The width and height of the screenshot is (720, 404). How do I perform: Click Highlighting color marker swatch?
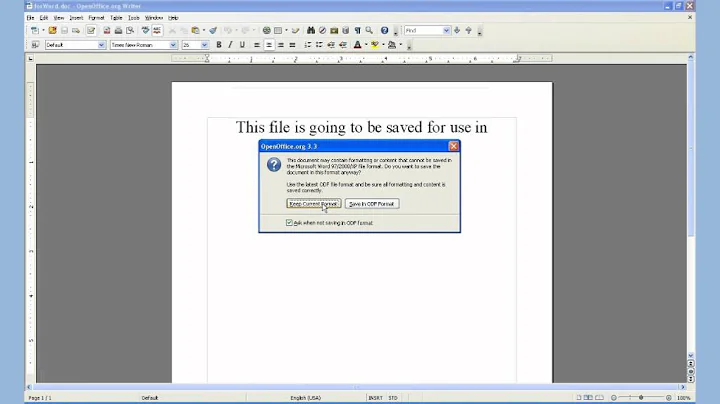[x=375, y=45]
